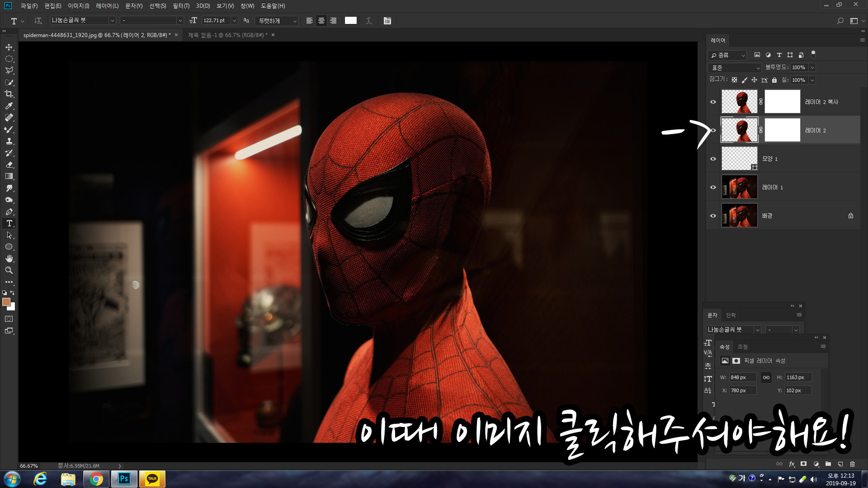
Task: Expand the blend mode 표준 dropdown
Action: 735,68
